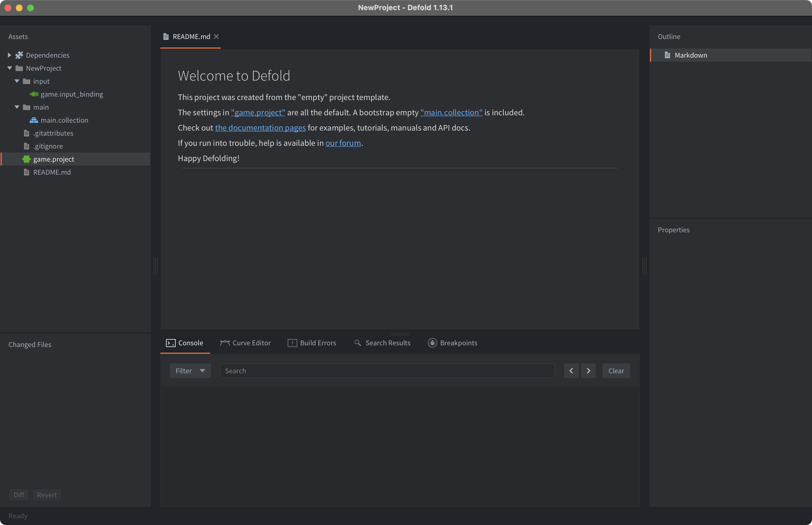Viewport: 812px width, 525px height.
Task: Select the Markdown row in Outline
Action: pyautogui.click(x=731, y=55)
